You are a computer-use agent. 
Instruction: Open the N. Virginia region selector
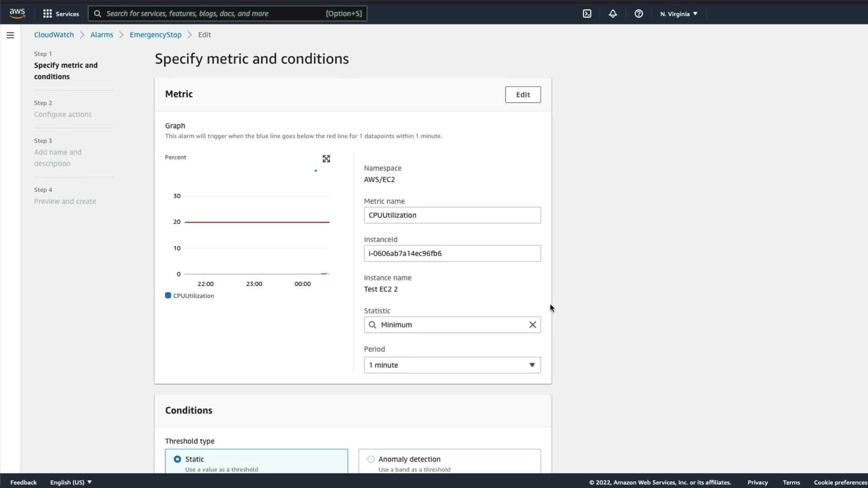[x=678, y=14]
